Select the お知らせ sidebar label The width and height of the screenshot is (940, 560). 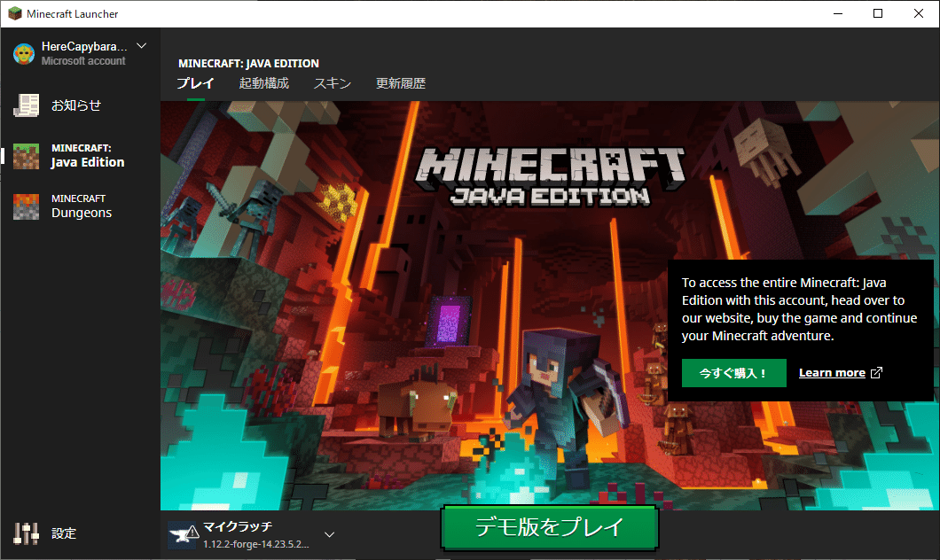[x=76, y=105]
